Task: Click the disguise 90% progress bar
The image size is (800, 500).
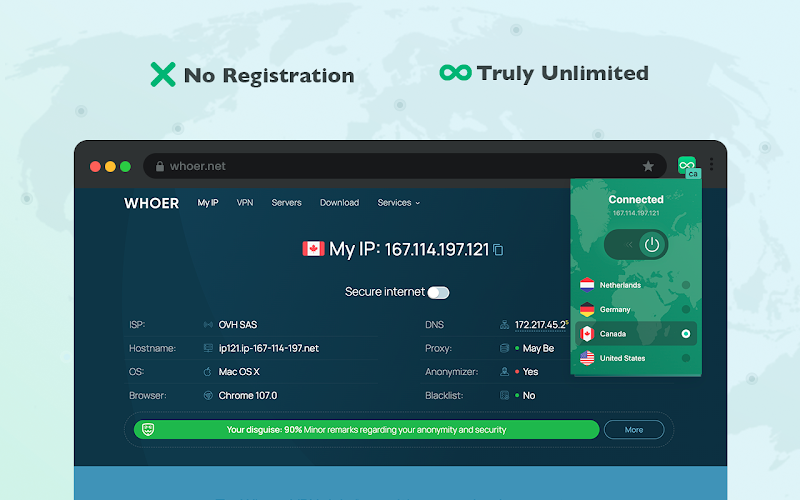Action: (366, 430)
